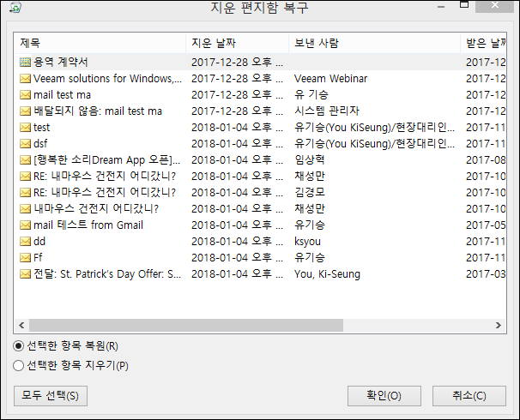Select the 'dd' subject text
Viewport: 520px width, 420px height.
click(39, 242)
